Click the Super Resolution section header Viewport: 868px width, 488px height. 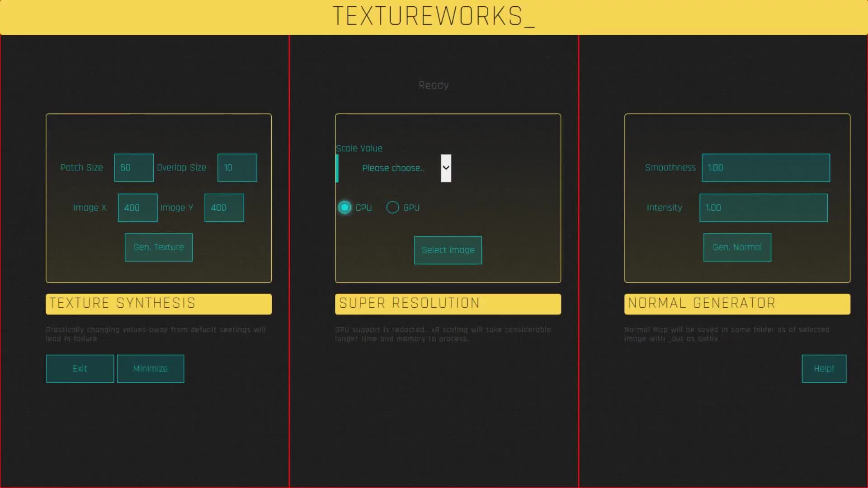448,304
